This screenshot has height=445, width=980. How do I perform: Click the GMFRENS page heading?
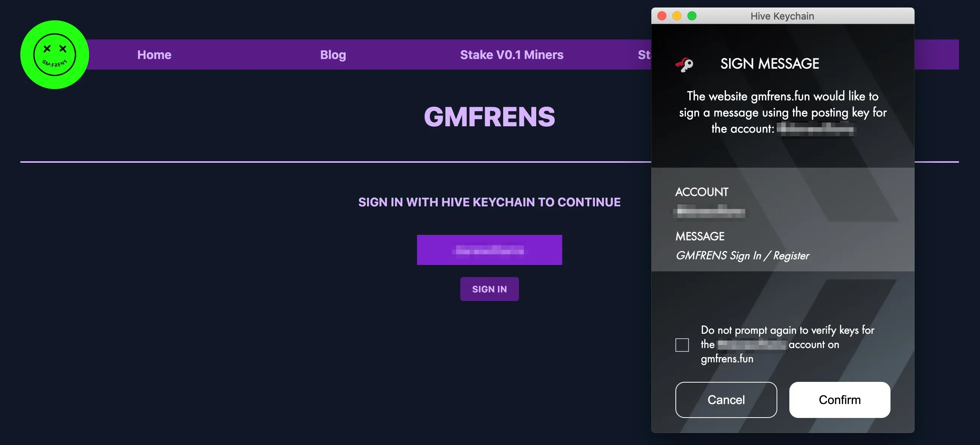tap(489, 117)
